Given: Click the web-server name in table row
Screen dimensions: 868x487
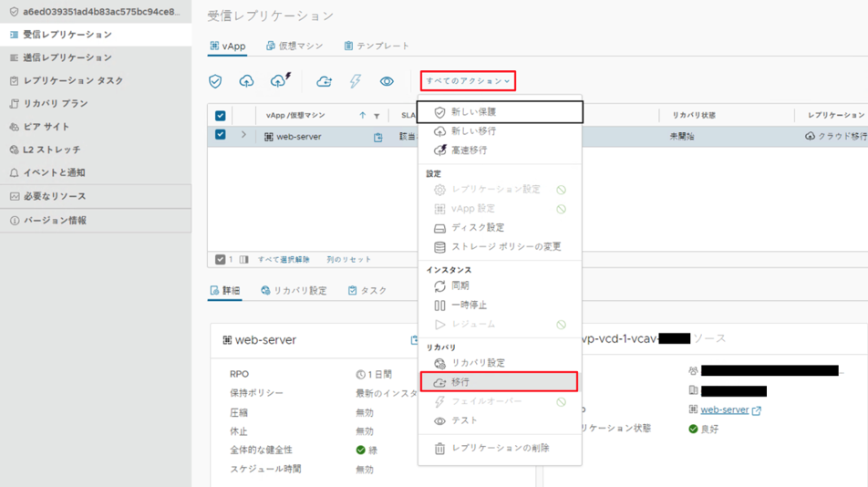Looking at the screenshot, I should pos(299,137).
